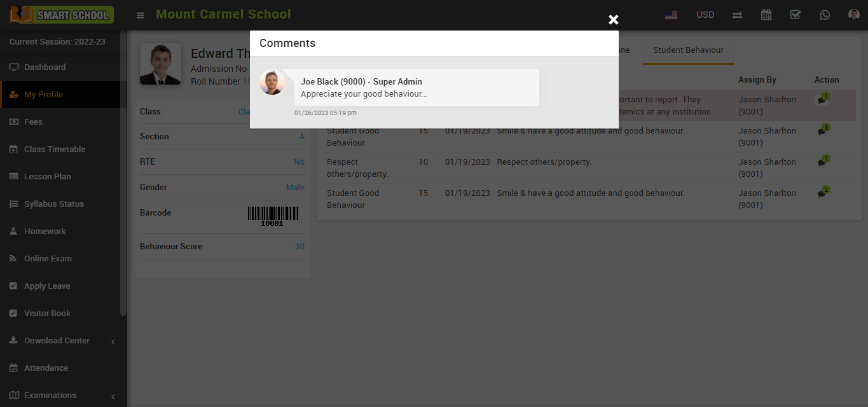Open the task checklist icon

pyautogui.click(x=795, y=15)
